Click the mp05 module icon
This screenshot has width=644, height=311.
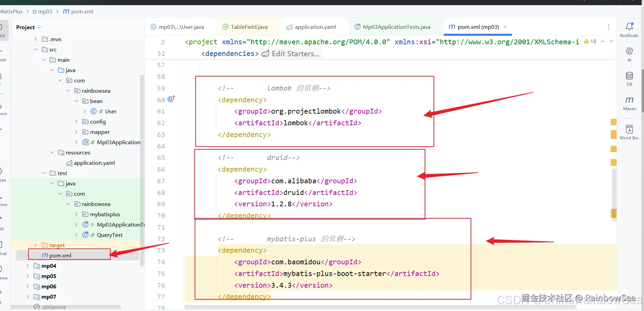click(x=37, y=276)
